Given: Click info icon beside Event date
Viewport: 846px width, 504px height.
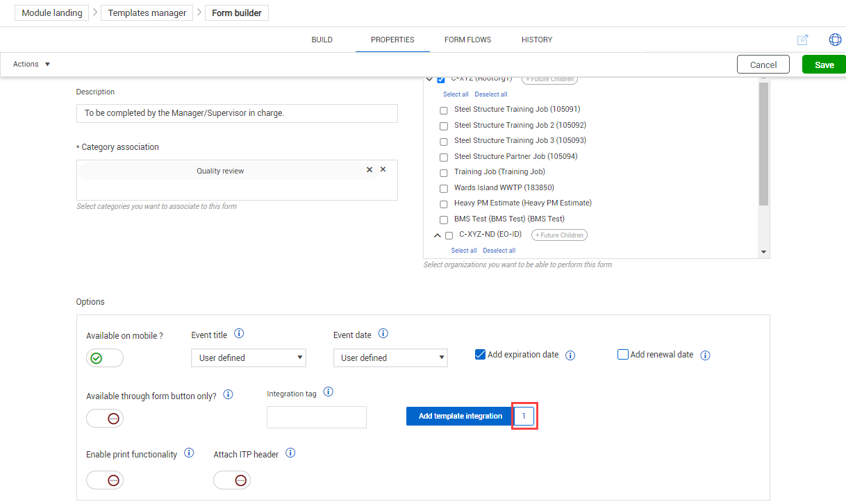Looking at the screenshot, I should 383,334.
